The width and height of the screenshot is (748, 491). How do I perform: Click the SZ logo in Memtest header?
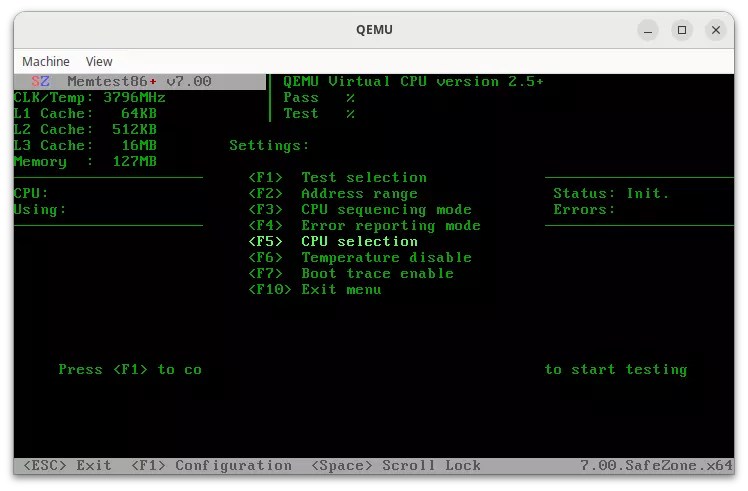click(41, 81)
